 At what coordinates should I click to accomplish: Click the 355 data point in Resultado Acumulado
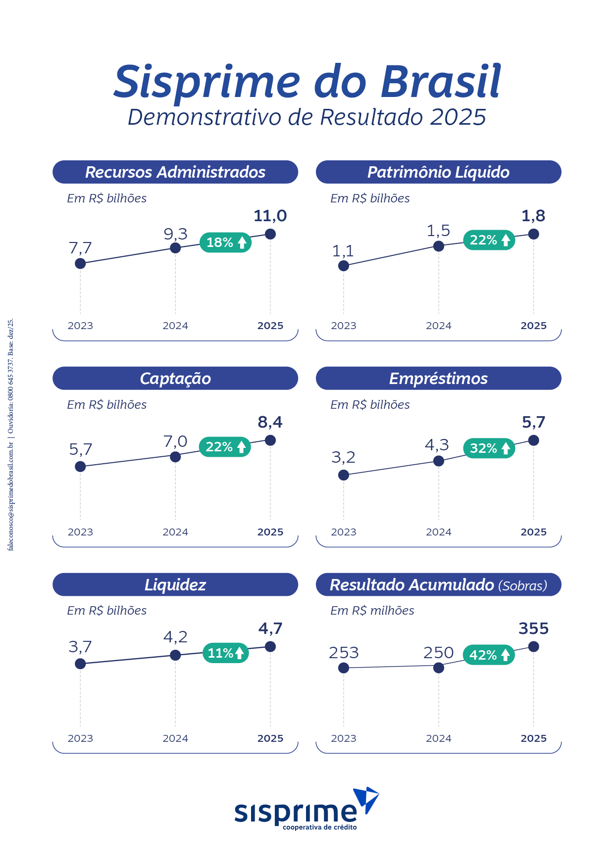click(x=533, y=646)
